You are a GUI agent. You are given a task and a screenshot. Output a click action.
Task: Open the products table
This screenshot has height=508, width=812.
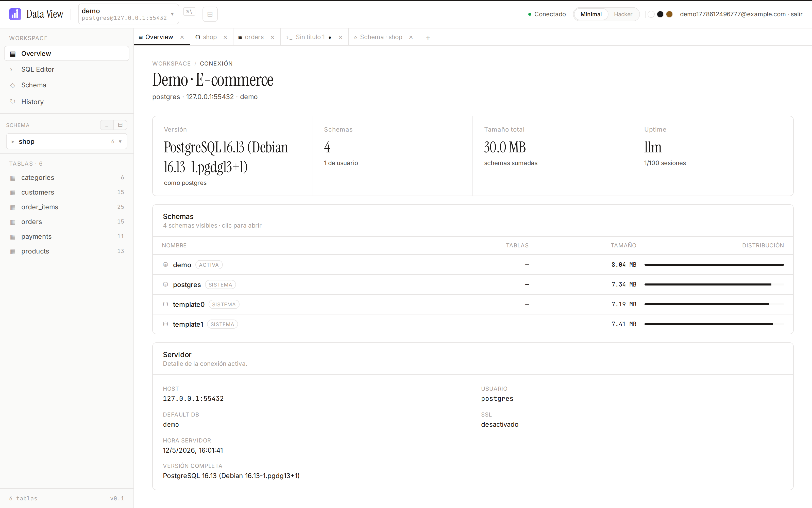[67, 252]
